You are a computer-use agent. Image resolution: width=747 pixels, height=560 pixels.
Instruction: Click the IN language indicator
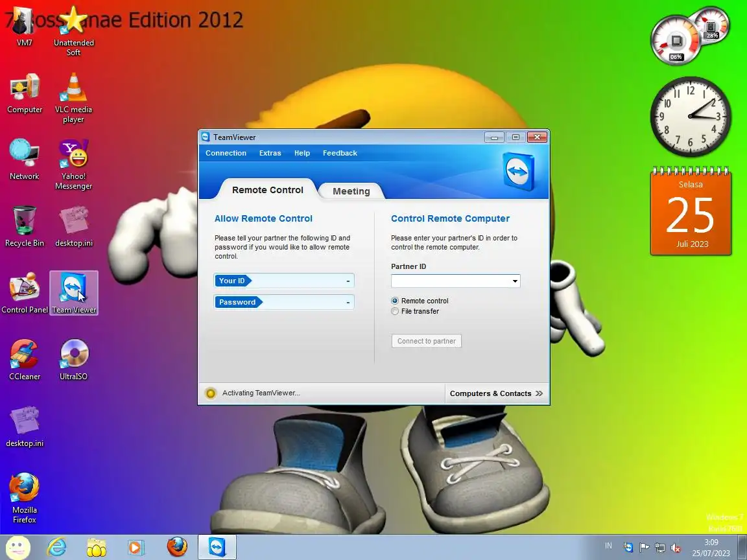[x=608, y=546]
